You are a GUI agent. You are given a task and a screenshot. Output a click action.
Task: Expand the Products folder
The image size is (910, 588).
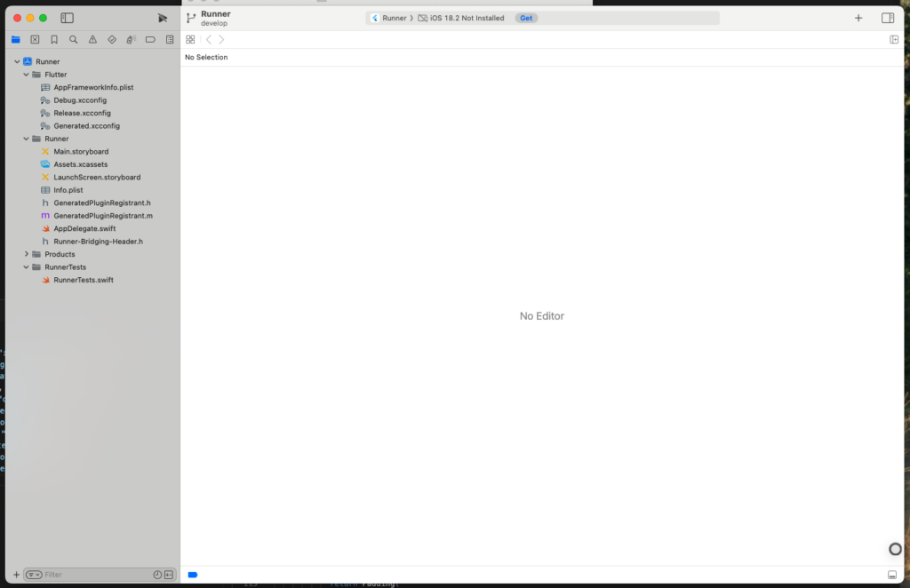26,254
